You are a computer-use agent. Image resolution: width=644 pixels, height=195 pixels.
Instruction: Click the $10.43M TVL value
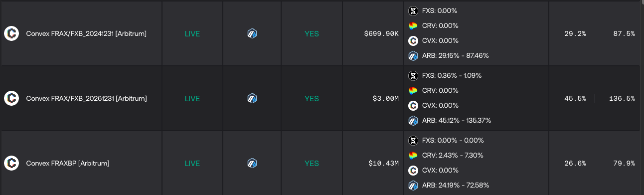point(383,164)
